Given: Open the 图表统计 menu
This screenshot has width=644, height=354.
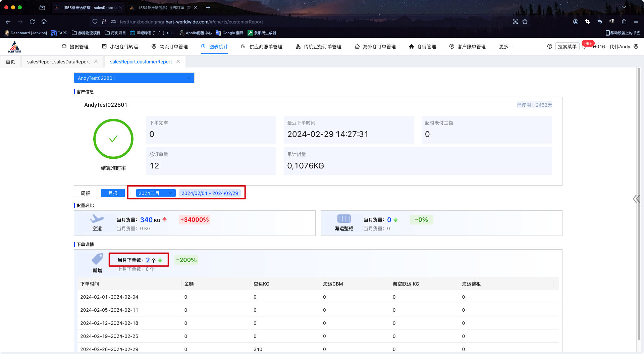Looking at the screenshot, I should click(x=215, y=47).
